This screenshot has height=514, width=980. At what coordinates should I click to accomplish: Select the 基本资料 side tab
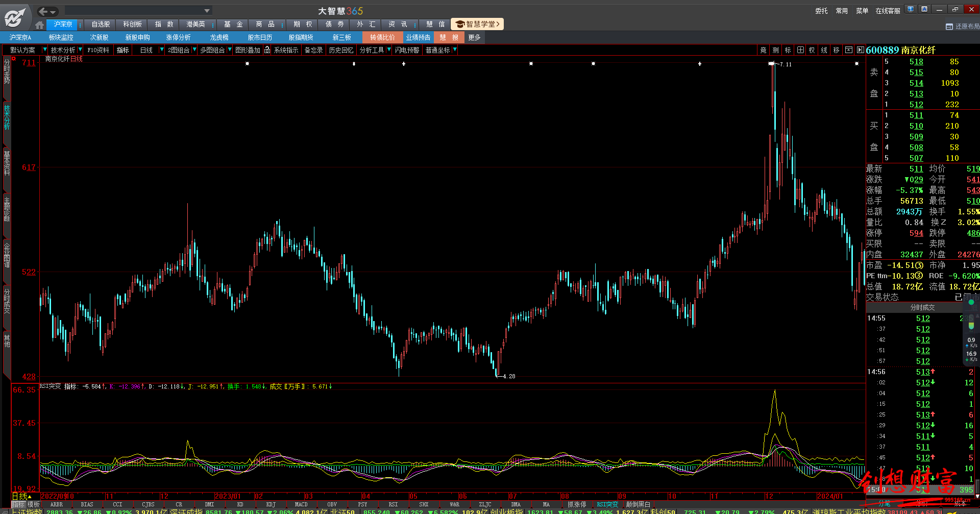(7, 163)
